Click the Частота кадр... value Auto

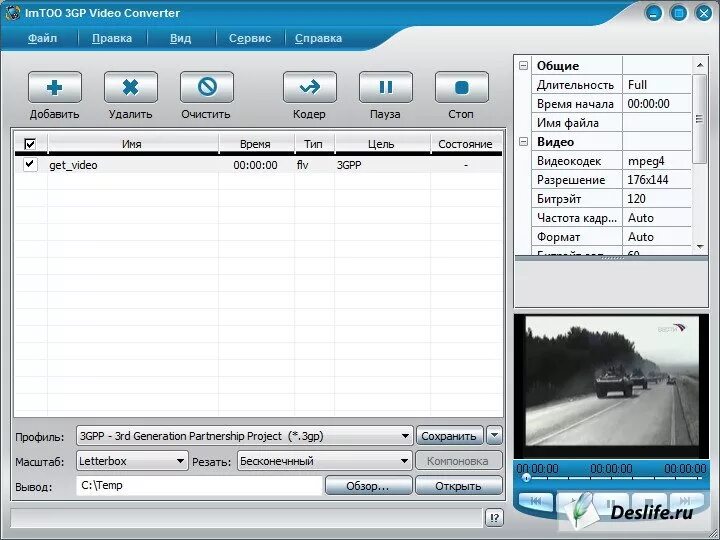[x=657, y=218]
